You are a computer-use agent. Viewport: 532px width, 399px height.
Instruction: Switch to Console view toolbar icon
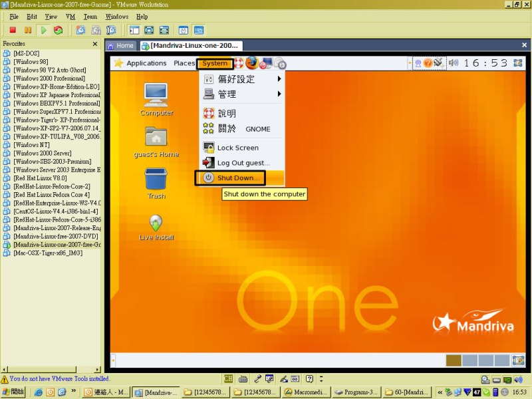click(199, 30)
